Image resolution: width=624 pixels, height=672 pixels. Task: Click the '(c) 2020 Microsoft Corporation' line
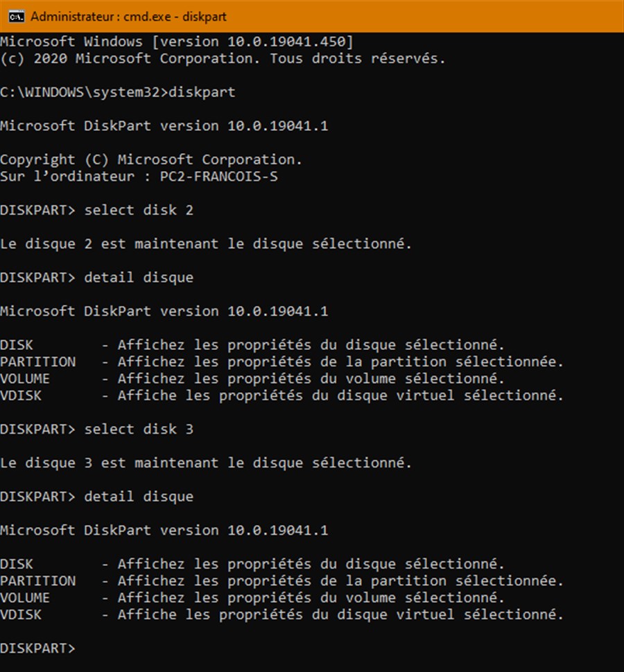click(x=223, y=58)
